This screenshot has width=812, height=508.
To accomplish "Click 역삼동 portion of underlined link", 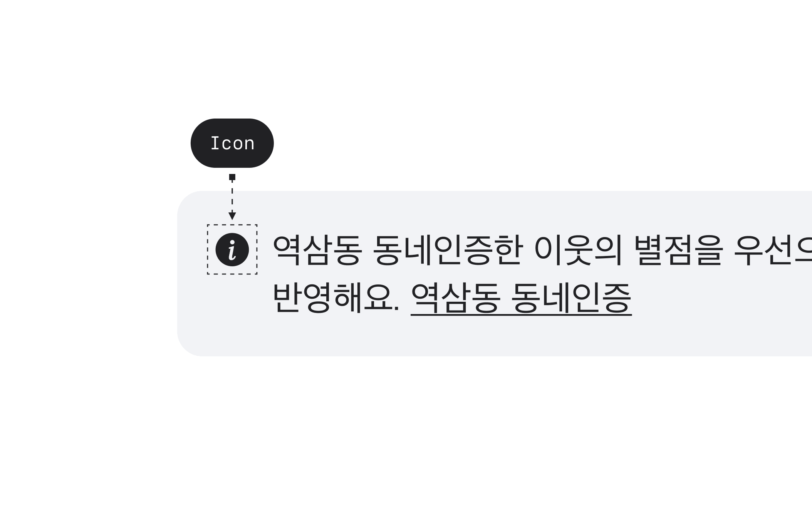I will 456,298.
